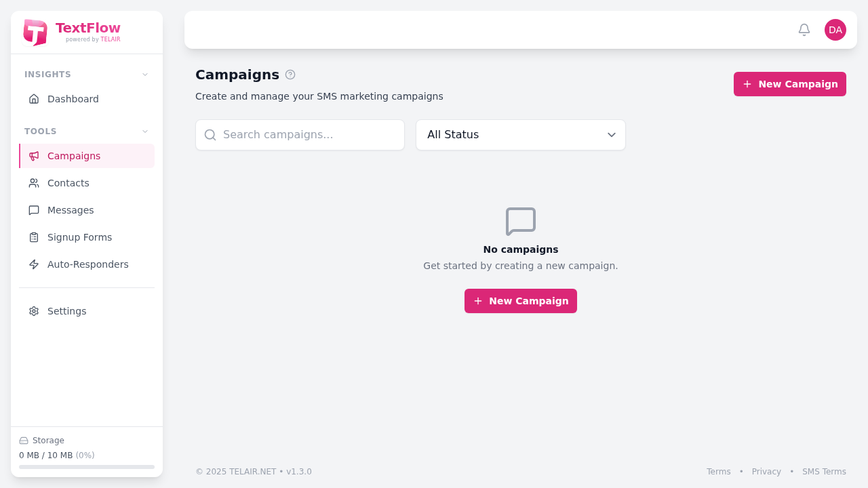
Task: Open the Privacy link in footer
Action: 766,471
